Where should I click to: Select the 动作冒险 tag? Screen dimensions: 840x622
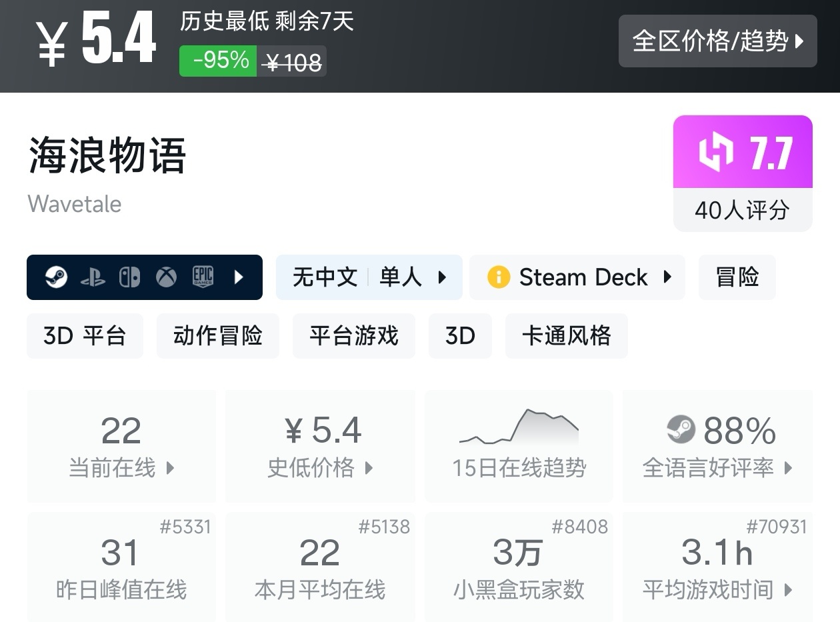click(x=217, y=336)
